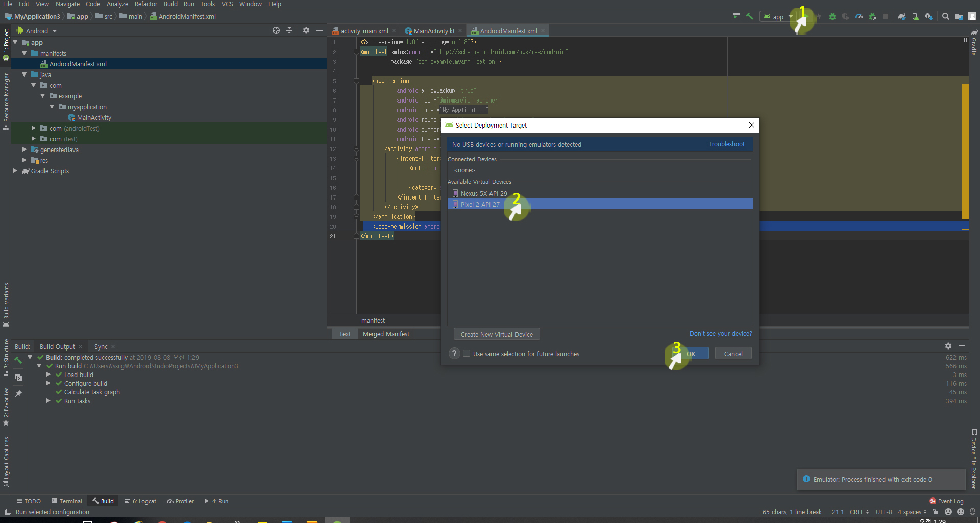Click the Make Project hammer icon

click(x=749, y=16)
